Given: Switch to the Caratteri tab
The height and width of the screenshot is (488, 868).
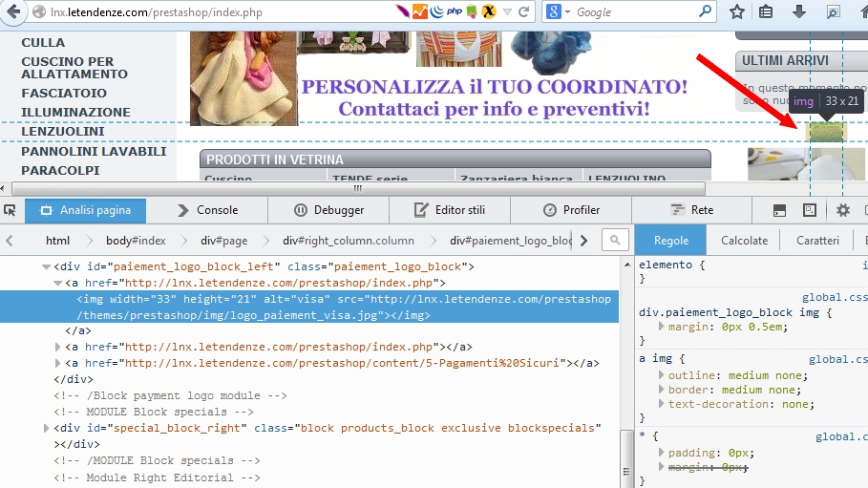Looking at the screenshot, I should tap(817, 241).
